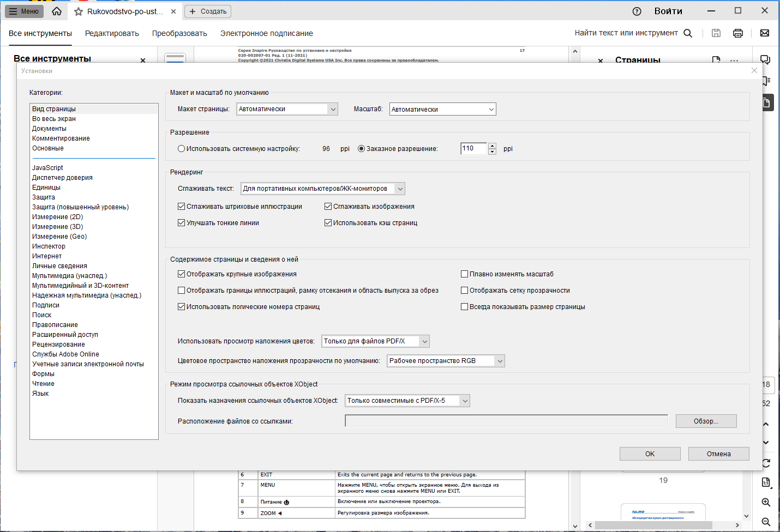Click the custom resolution ppi input field

[474, 148]
